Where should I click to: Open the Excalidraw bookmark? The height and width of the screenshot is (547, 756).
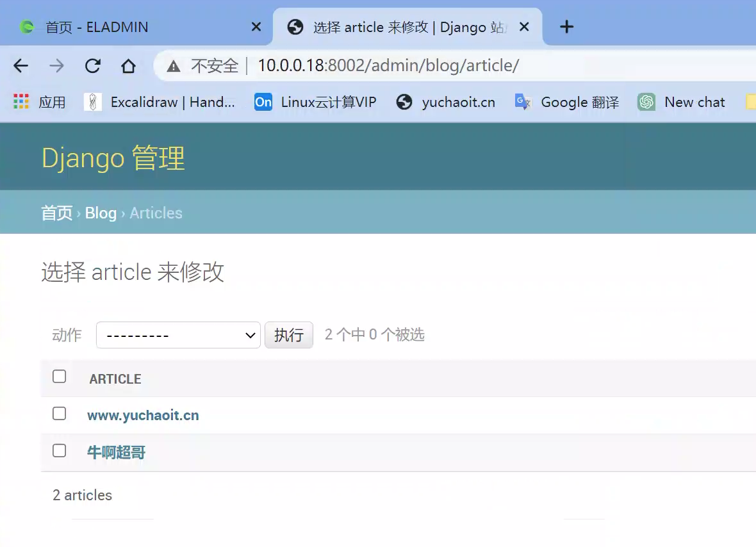point(160,102)
